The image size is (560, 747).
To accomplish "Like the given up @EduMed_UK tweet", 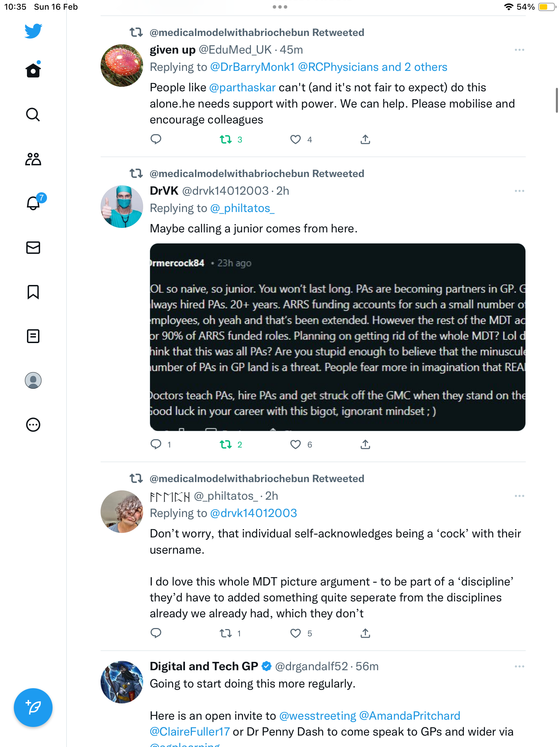I will 296,139.
